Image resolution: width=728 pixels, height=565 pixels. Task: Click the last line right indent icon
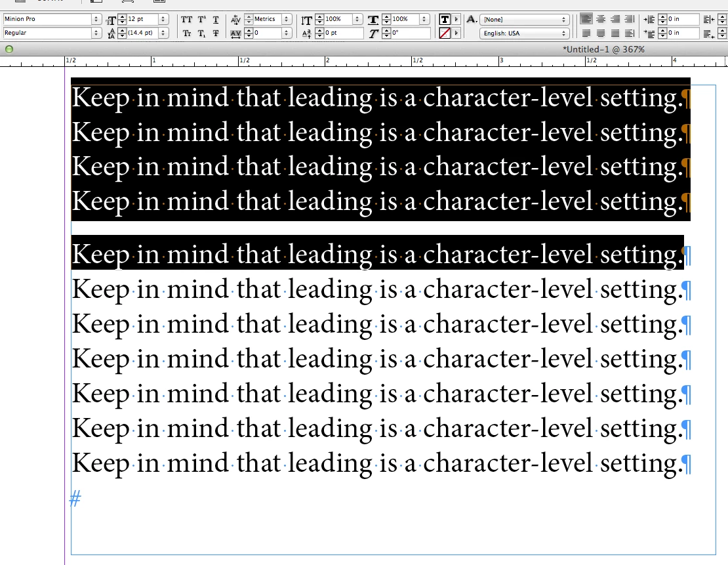[x=708, y=33]
